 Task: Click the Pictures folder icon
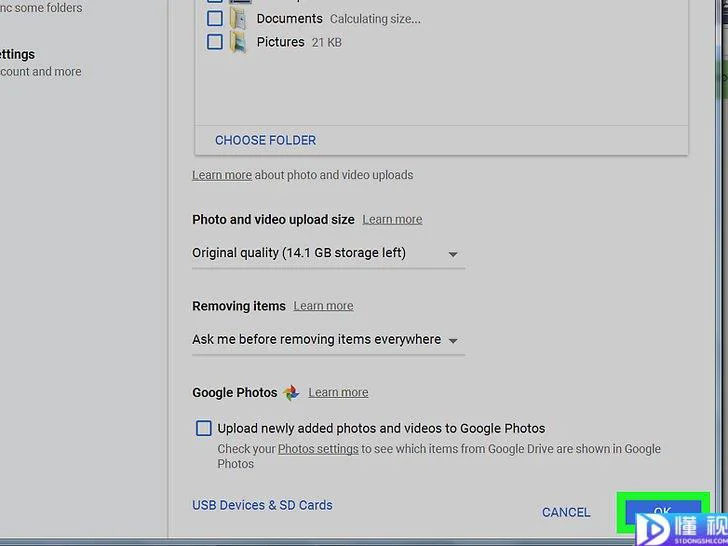click(238, 43)
